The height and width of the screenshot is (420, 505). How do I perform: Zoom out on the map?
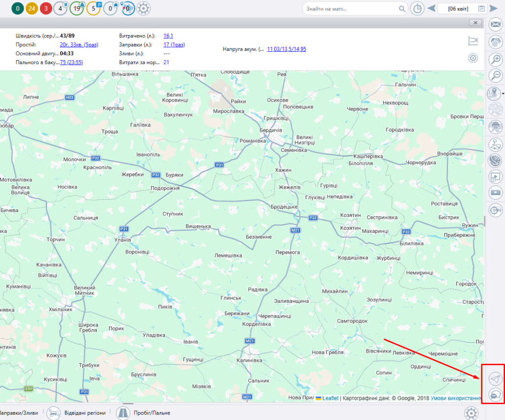495,75
